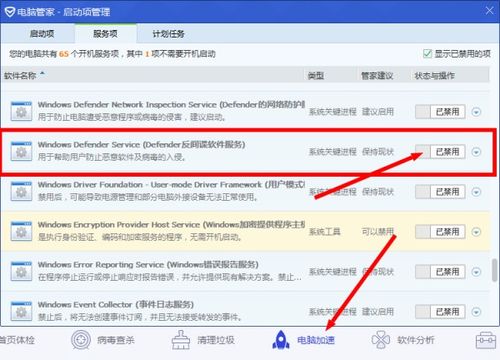Viewport: 500px width, 360px height.
Task: Click the 电脑加速 label link
Action: (316, 340)
